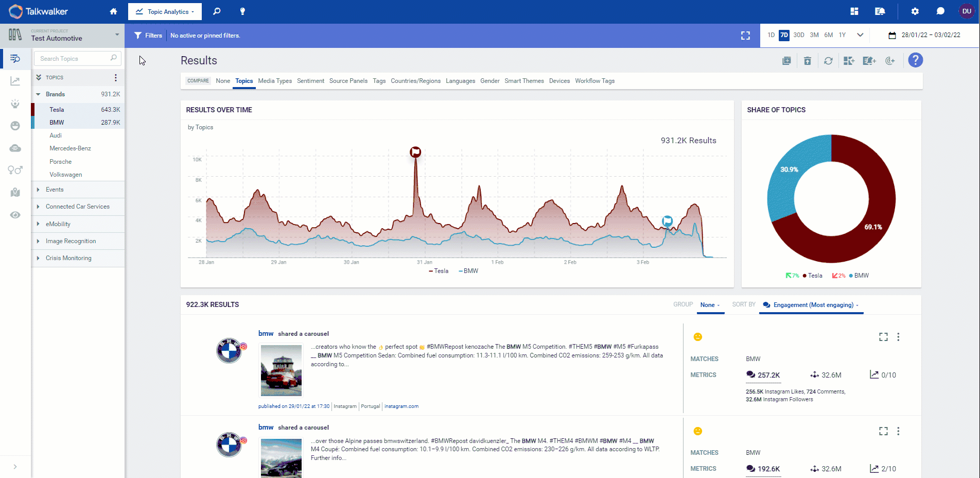980x478 pixels.
Task: Click the add to report icon
Action: coord(786,61)
